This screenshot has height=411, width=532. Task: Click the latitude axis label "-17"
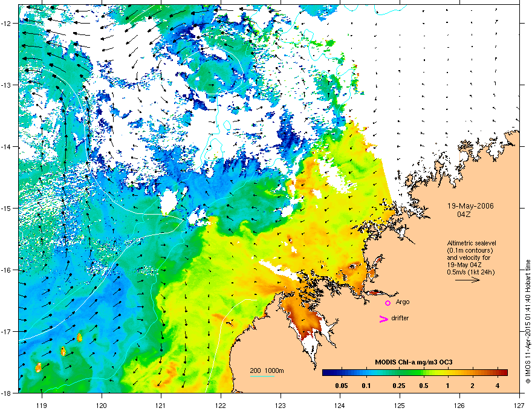(6, 331)
